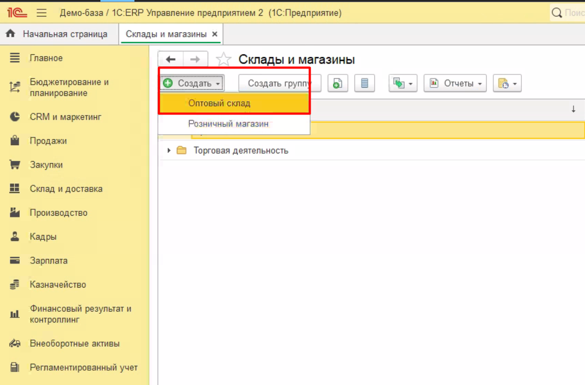The image size is (585, 385).
Task: Select the Торговая деятельность row
Action: [372, 150]
